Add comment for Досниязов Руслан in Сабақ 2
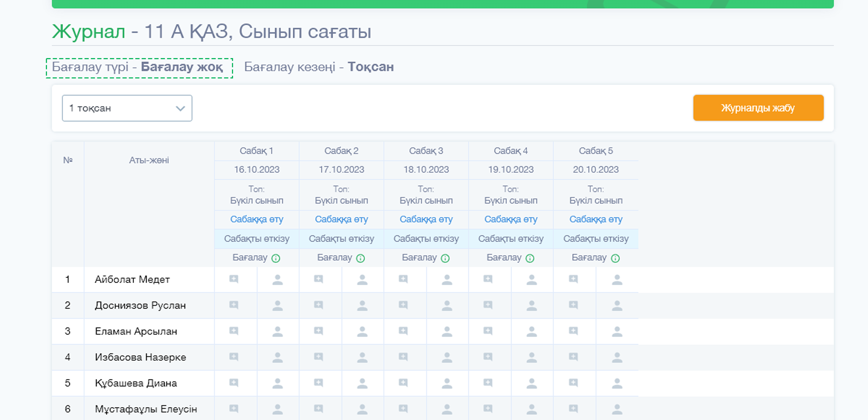Viewport: 868px width, 420px height. pyautogui.click(x=318, y=305)
